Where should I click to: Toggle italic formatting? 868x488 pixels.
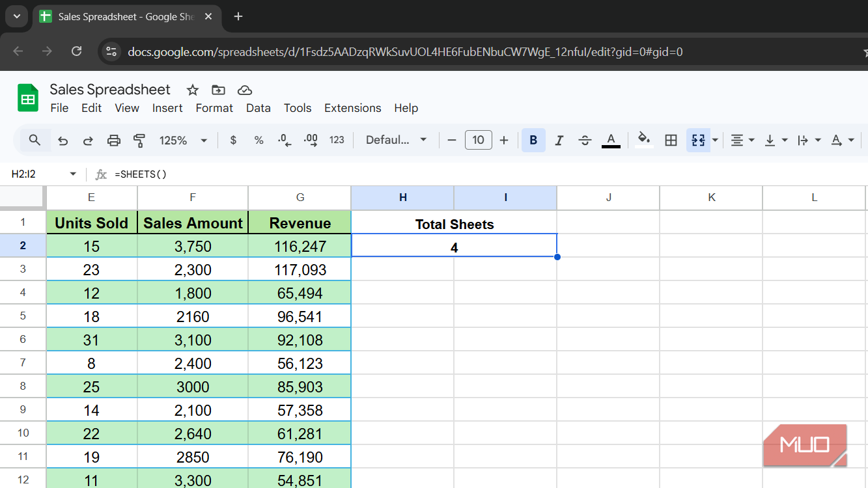point(559,140)
